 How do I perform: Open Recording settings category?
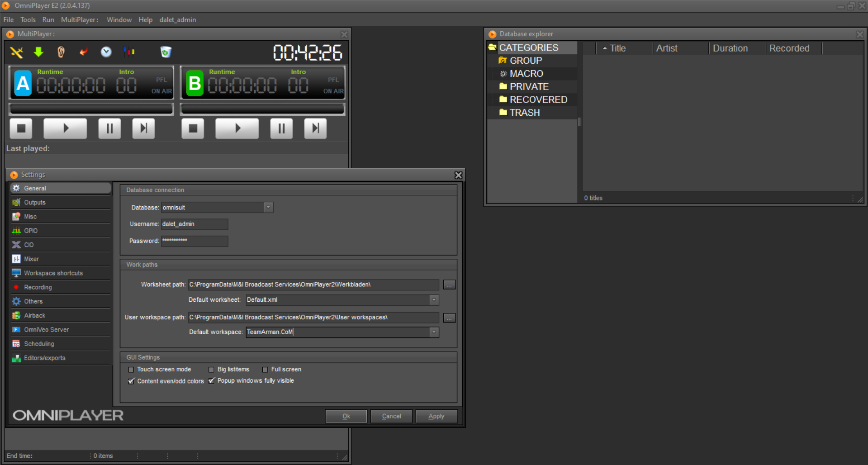click(x=61, y=287)
